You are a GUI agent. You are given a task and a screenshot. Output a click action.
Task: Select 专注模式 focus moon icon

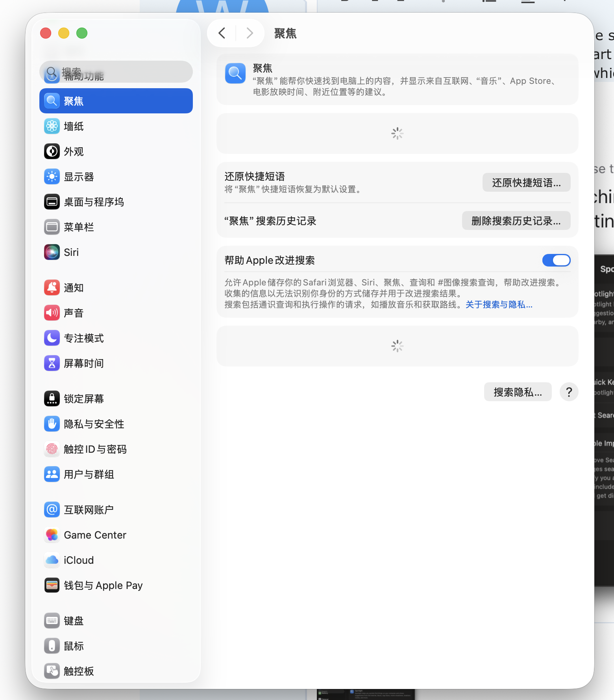tap(52, 338)
